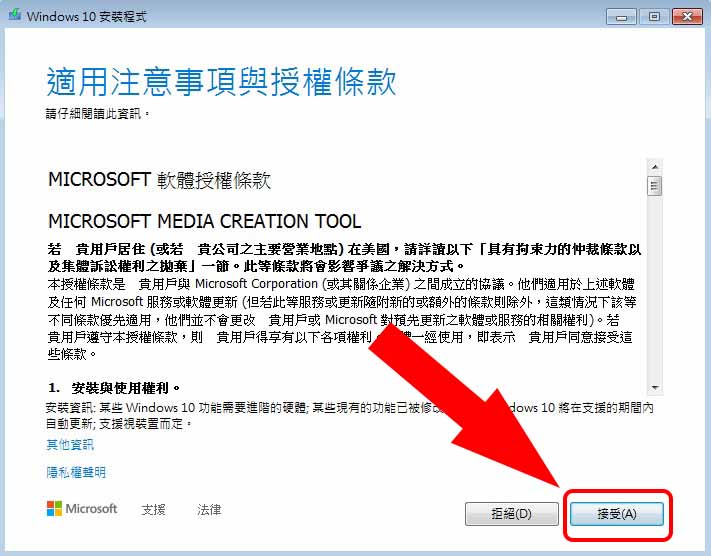Open the 隱私權聲明 privacy statement link
Image resolution: width=711 pixels, height=556 pixels.
[76, 473]
